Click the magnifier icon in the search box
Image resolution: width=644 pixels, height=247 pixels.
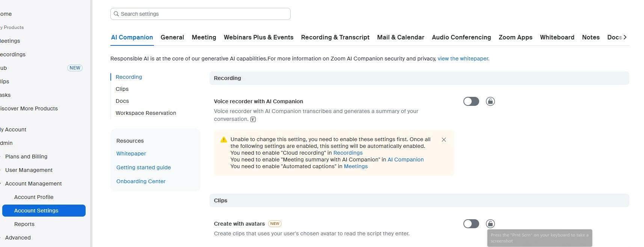(116, 14)
